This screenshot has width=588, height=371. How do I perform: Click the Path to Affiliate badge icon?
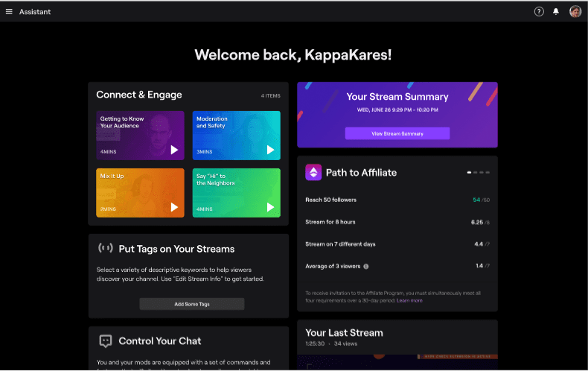[313, 172]
